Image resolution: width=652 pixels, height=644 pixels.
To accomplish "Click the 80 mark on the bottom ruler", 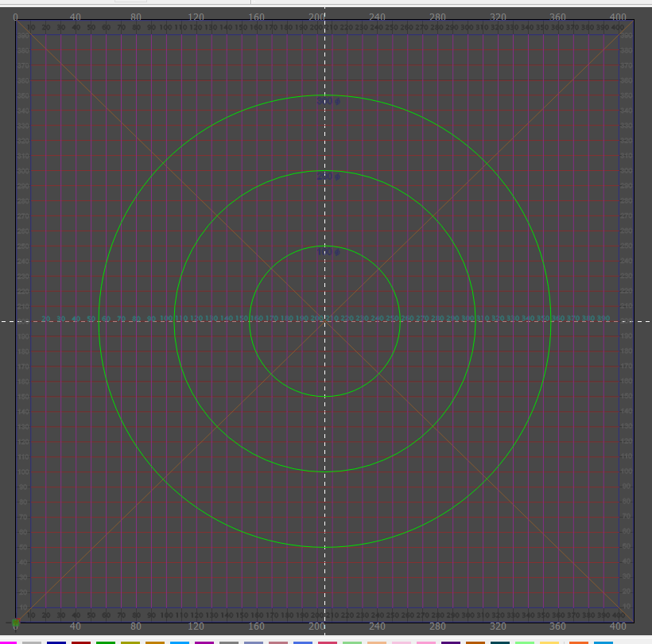I will coord(136,627).
